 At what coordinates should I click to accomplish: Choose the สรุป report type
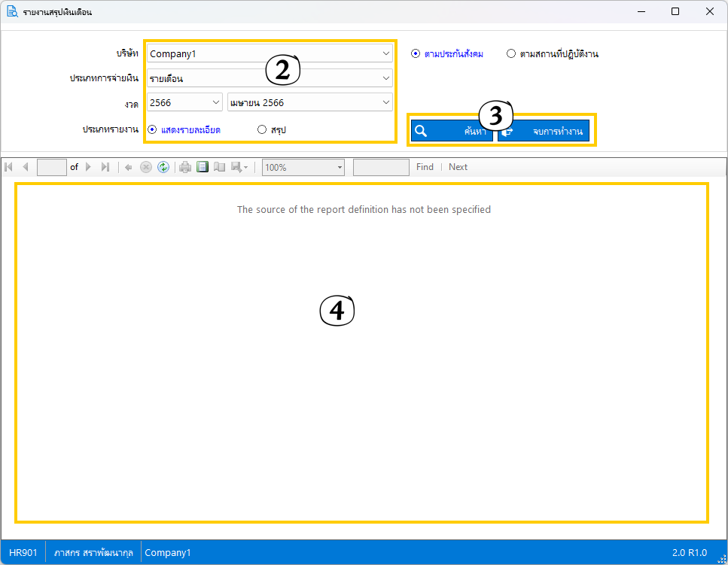pyautogui.click(x=262, y=129)
